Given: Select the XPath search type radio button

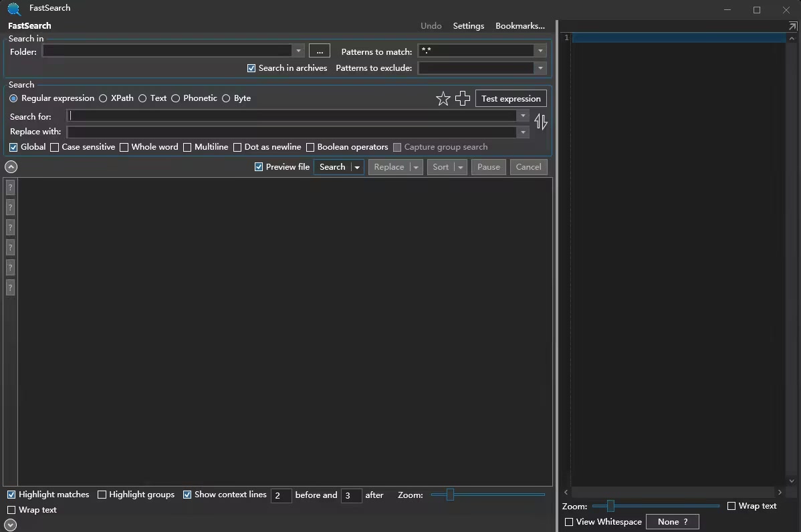Looking at the screenshot, I should [x=103, y=98].
